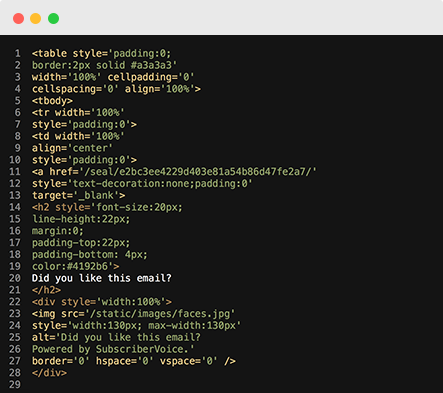Click the '<table style='padding:0;' code line
Image resolution: width=443 pixels, height=393 pixels.
click(101, 53)
